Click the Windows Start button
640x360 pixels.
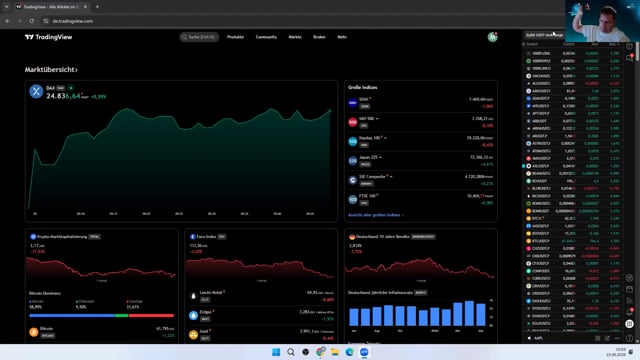point(276,352)
